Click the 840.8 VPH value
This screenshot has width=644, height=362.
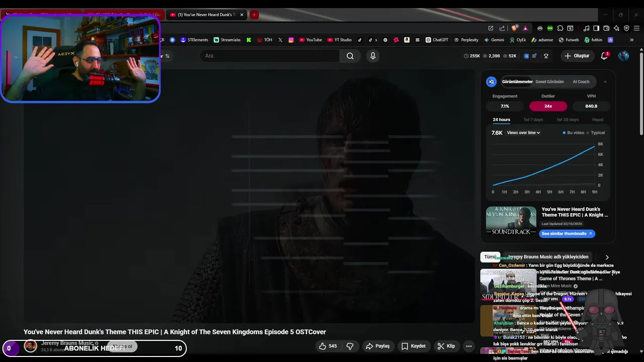[x=591, y=106]
